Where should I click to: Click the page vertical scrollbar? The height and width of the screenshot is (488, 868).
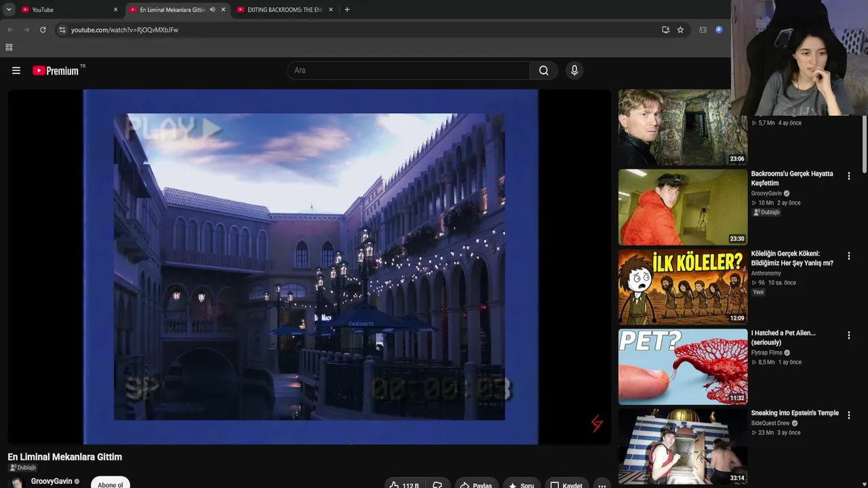point(864,144)
